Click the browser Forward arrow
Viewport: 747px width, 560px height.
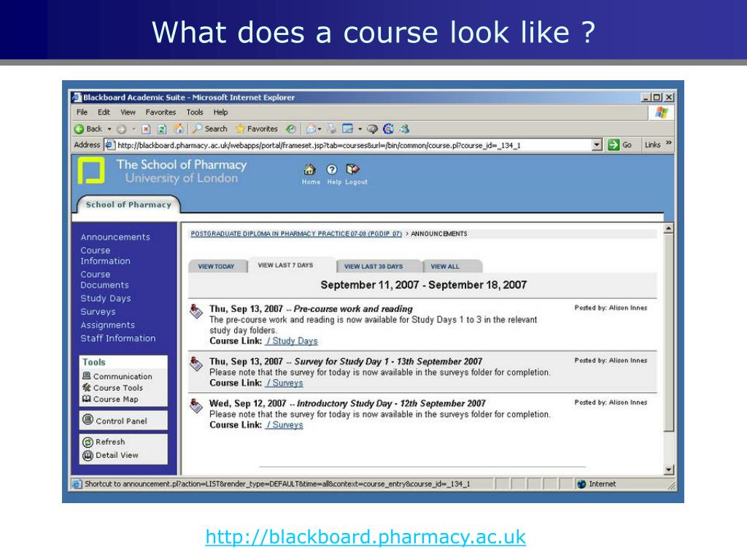pos(122,129)
